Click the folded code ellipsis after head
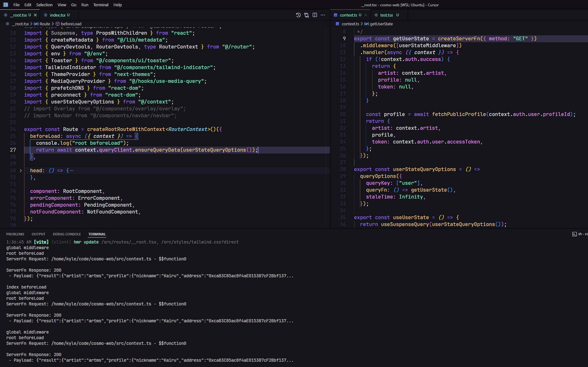This screenshot has height=367, width=588. [x=72, y=171]
